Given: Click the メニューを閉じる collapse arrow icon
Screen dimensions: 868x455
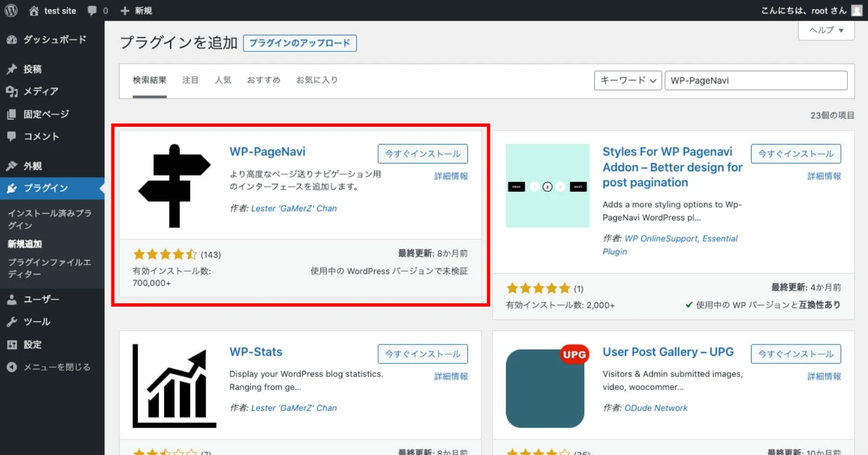Looking at the screenshot, I should click(x=11, y=367).
